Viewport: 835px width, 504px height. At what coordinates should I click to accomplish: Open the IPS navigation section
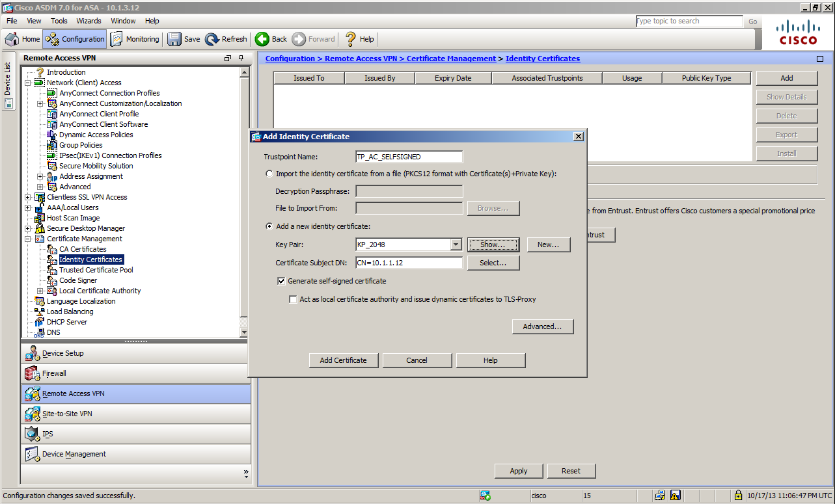point(135,434)
